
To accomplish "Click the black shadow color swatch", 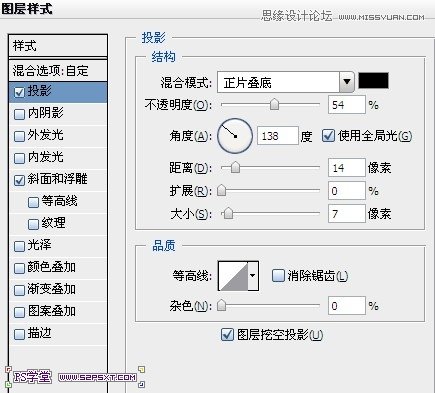I will pyautogui.click(x=373, y=81).
